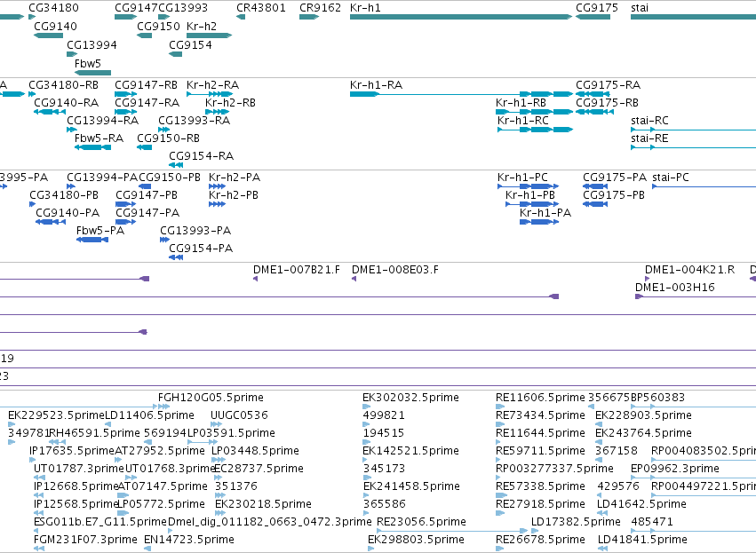Select the Kr-h1-RB transcript label
The image size is (756, 553).
pos(521,103)
